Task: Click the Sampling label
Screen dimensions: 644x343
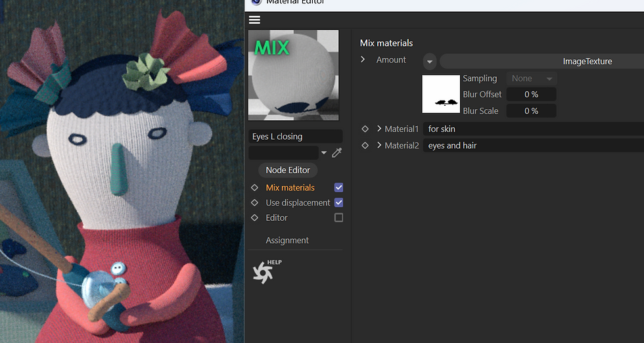Action: (480, 78)
